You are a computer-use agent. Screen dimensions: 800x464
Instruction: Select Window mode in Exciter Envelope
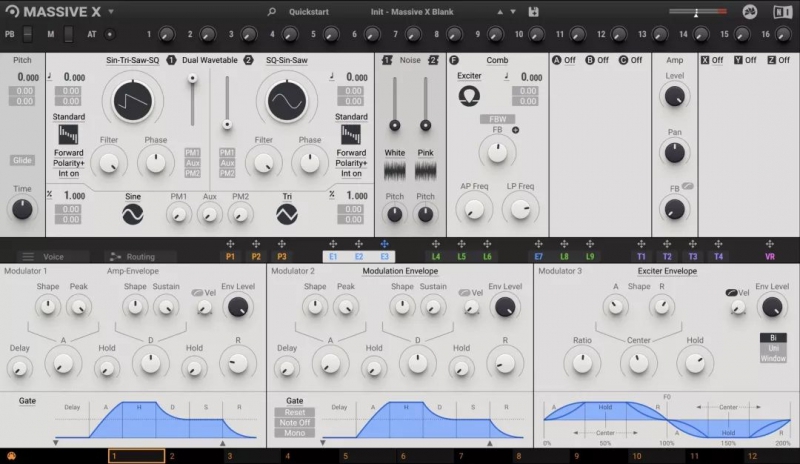(x=773, y=358)
